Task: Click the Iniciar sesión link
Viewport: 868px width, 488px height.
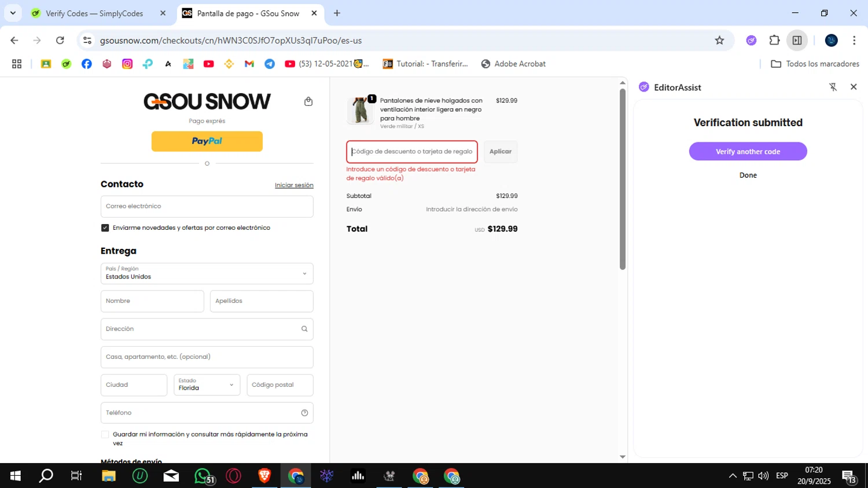Action: (294, 185)
